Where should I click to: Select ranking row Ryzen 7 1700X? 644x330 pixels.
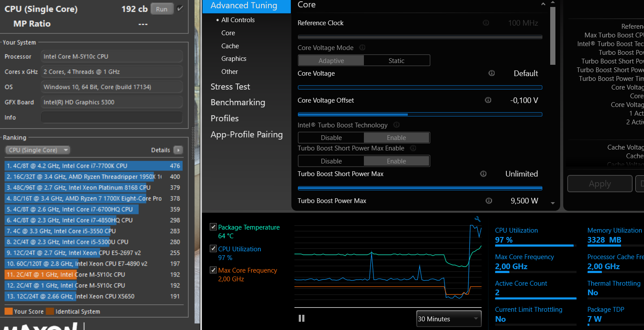(x=93, y=198)
